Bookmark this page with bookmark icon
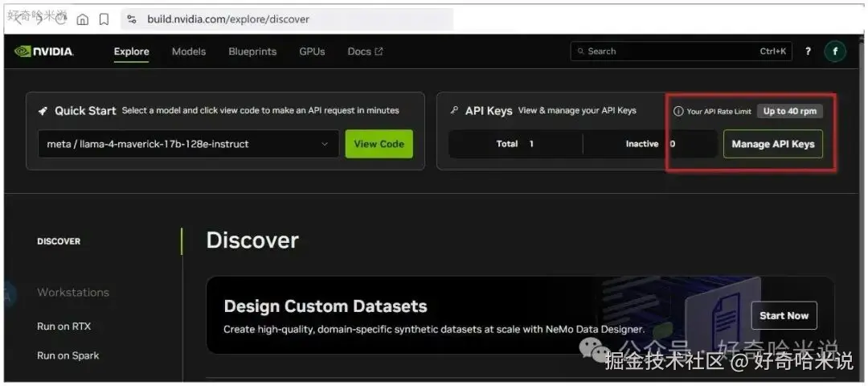 104,19
